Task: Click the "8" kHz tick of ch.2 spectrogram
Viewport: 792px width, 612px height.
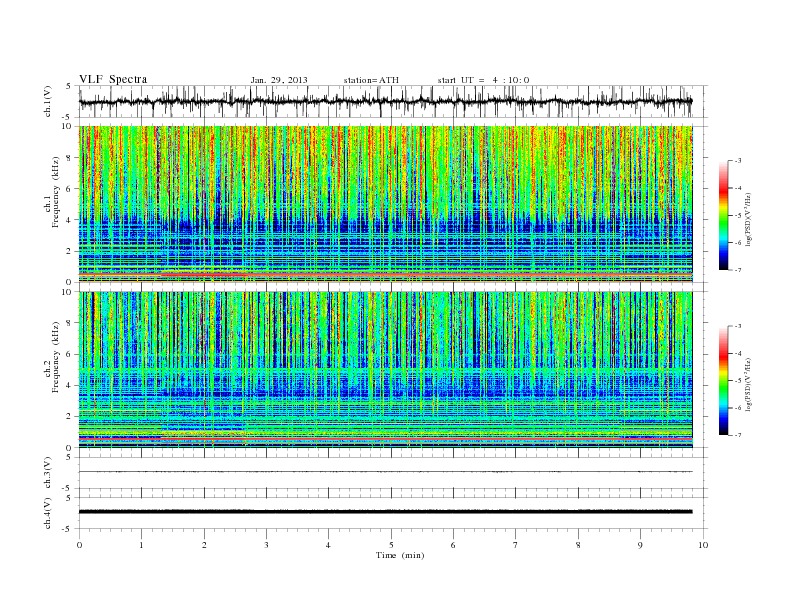Action: tap(70, 323)
